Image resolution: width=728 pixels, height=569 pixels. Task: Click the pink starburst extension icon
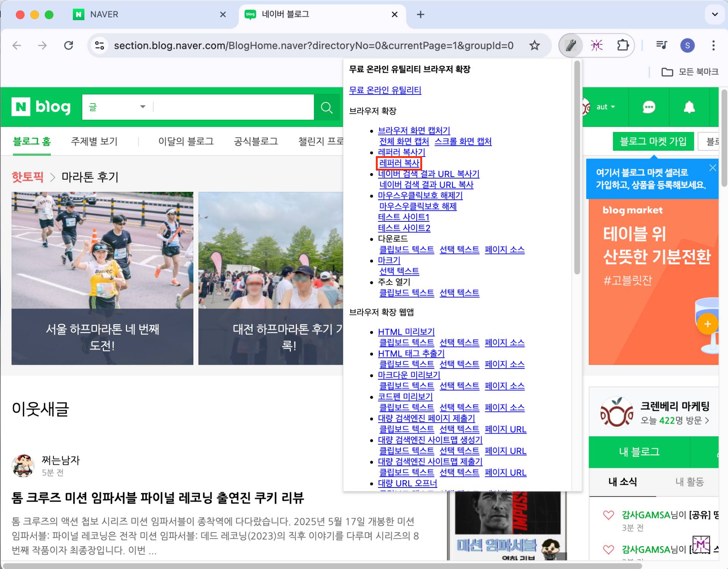(596, 45)
